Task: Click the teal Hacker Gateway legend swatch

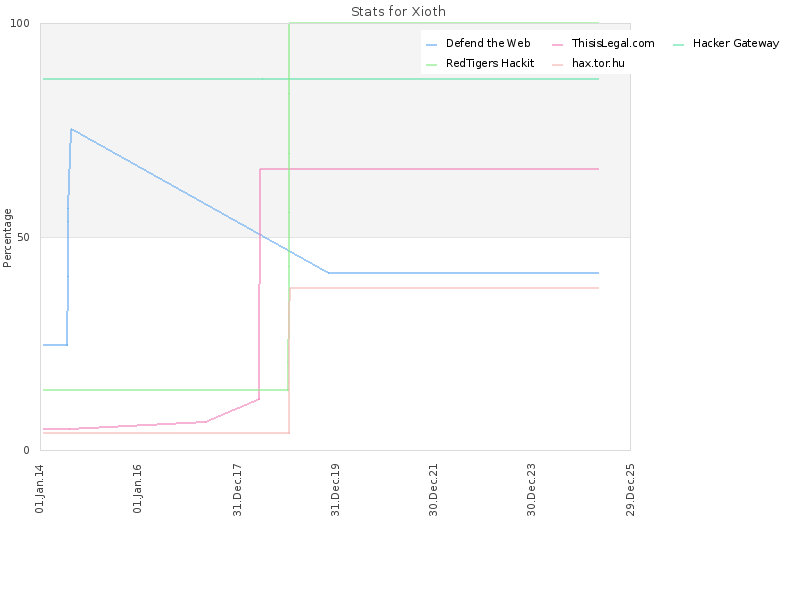Action: (x=679, y=45)
